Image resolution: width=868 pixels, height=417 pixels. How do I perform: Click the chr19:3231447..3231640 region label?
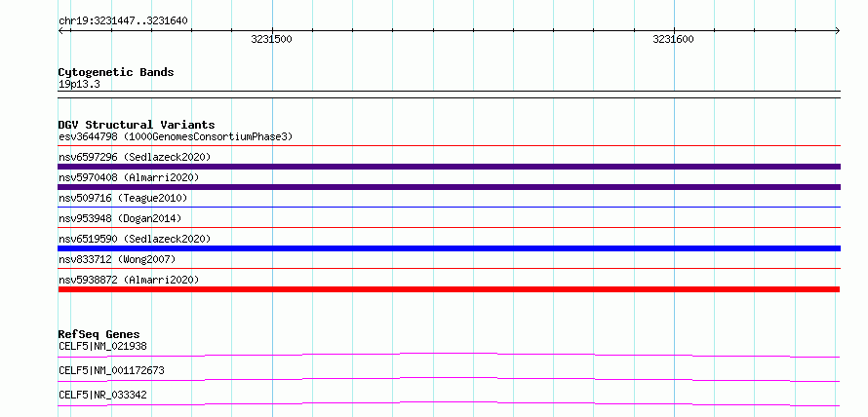123,21
